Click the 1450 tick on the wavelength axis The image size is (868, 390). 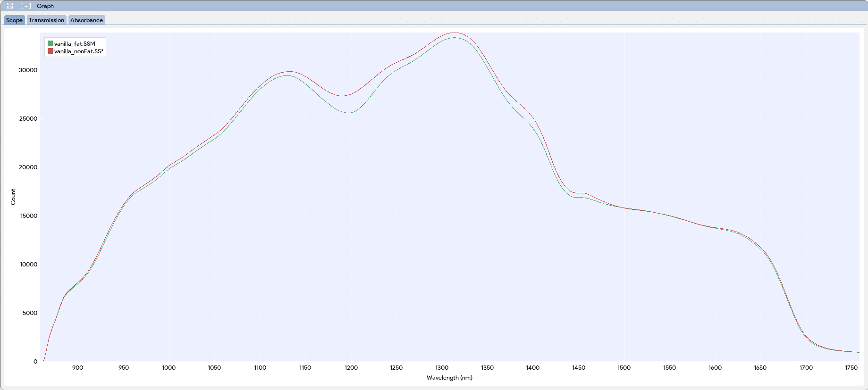(579, 368)
